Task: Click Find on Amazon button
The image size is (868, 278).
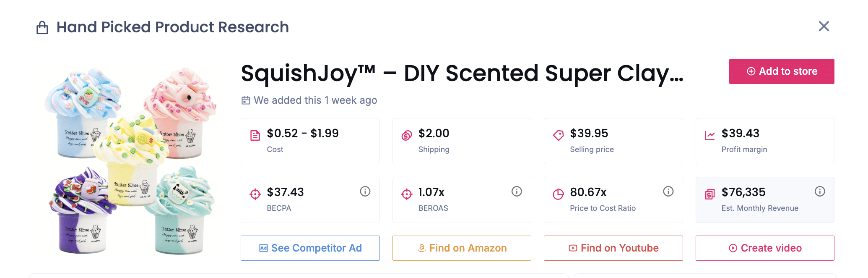Action: coord(462,248)
